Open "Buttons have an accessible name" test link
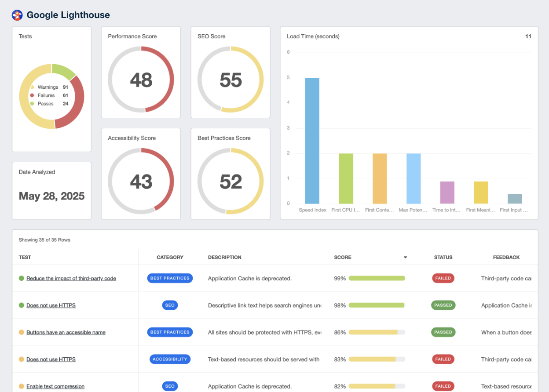The image size is (549, 392). pyautogui.click(x=66, y=333)
